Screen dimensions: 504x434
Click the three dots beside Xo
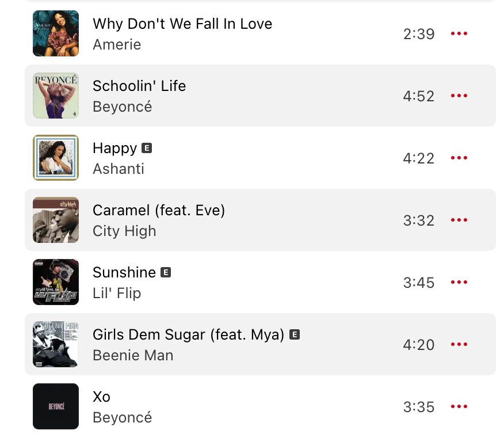click(459, 407)
